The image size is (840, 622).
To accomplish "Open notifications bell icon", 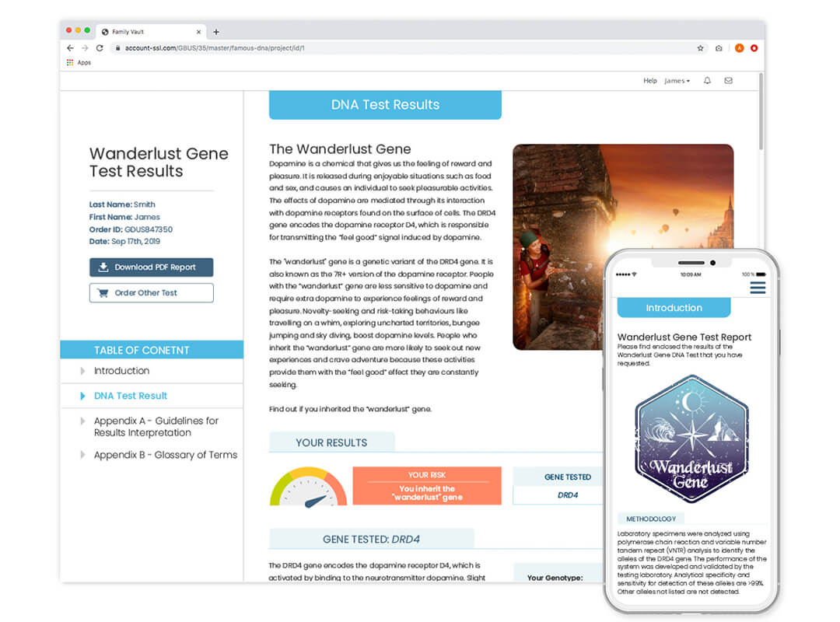I will pos(707,80).
